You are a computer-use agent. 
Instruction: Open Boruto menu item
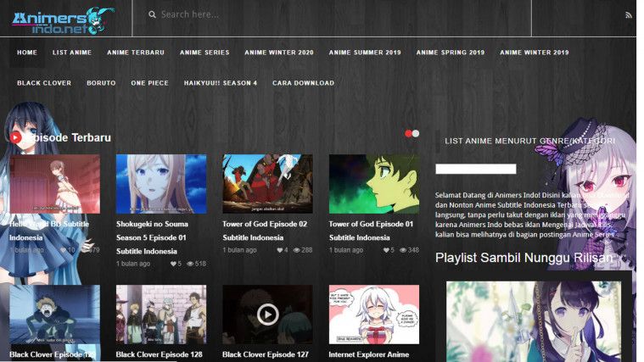pos(101,83)
